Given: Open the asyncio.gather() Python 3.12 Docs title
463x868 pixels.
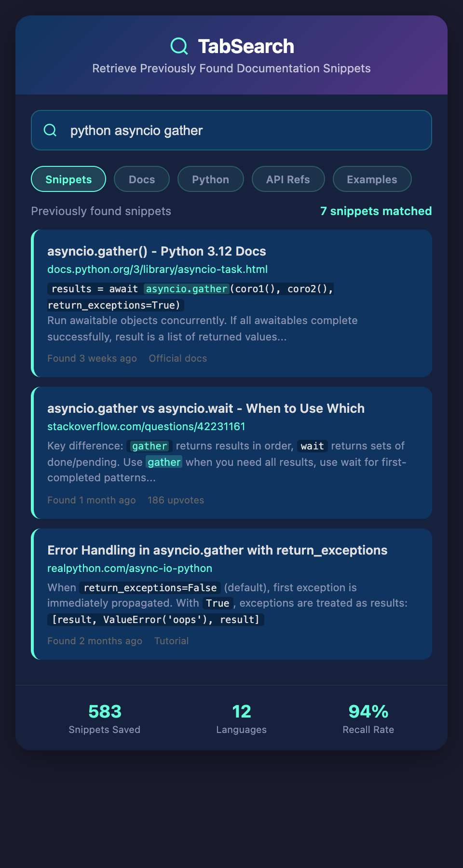Looking at the screenshot, I should (156, 251).
